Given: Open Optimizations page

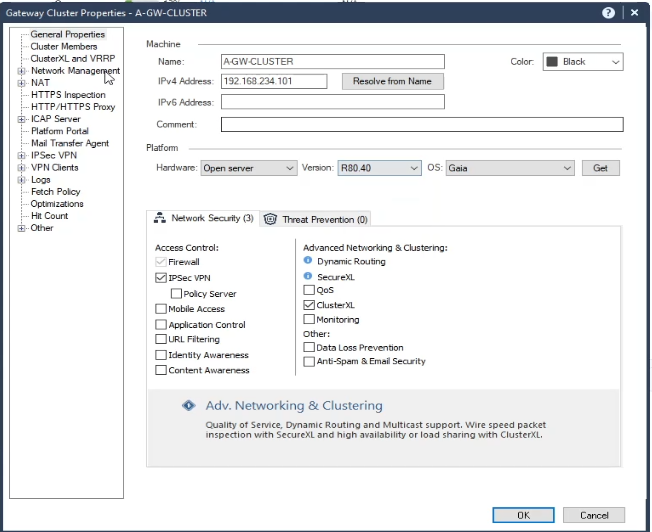Looking at the screenshot, I should tap(57, 204).
